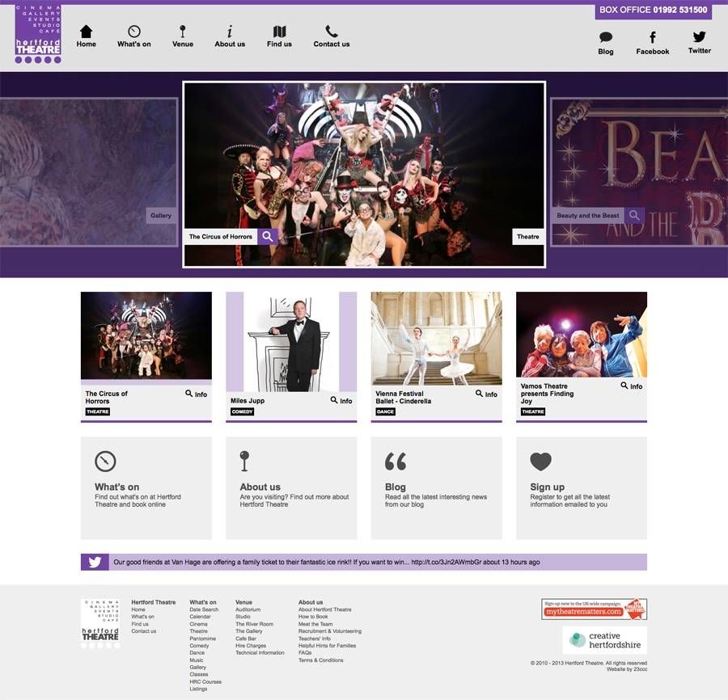The image size is (728, 700).
Task: Open the tweet's t.co link
Action: click(x=445, y=563)
